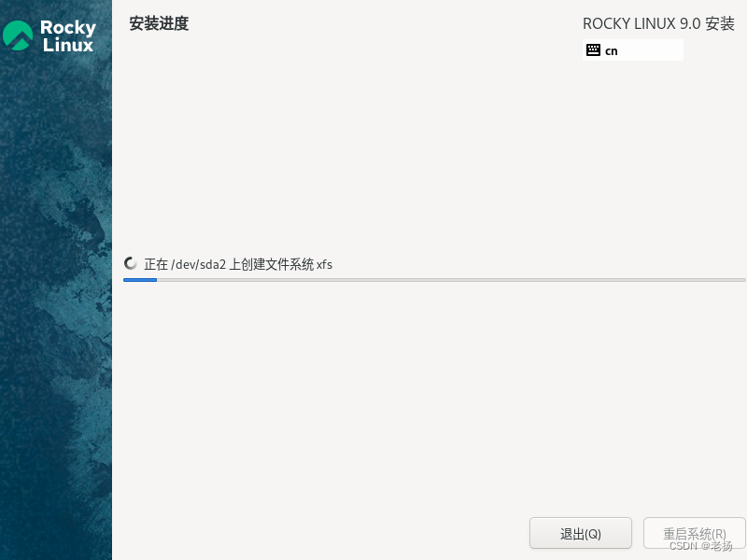Open the cn keyboard layout indicator
747x560 pixels.
[633, 50]
